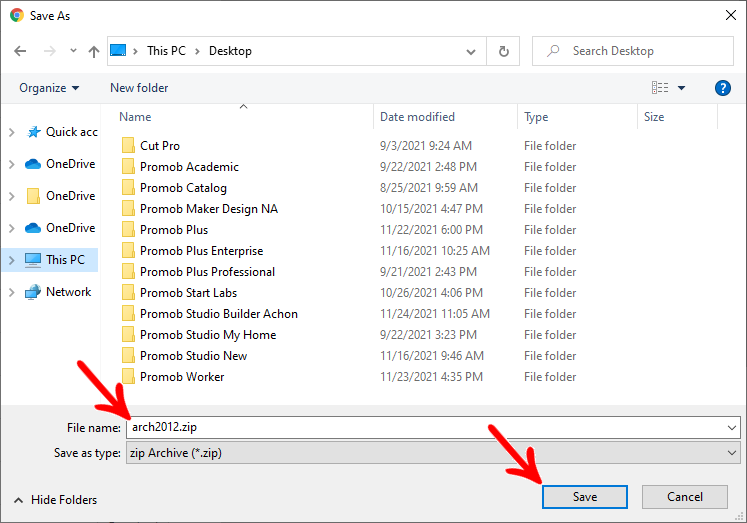
Task: Open the Save as type combo box
Action: tap(433, 453)
